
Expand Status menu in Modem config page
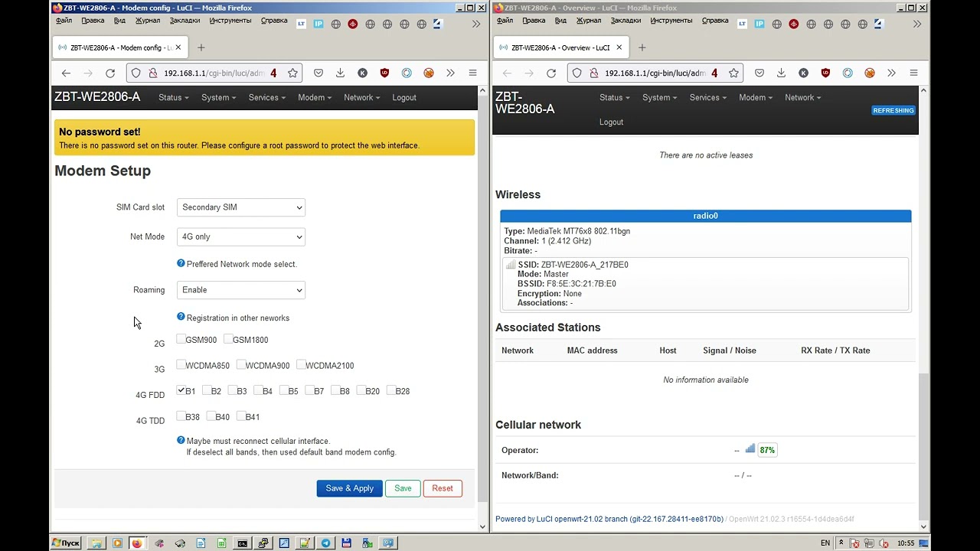[174, 97]
